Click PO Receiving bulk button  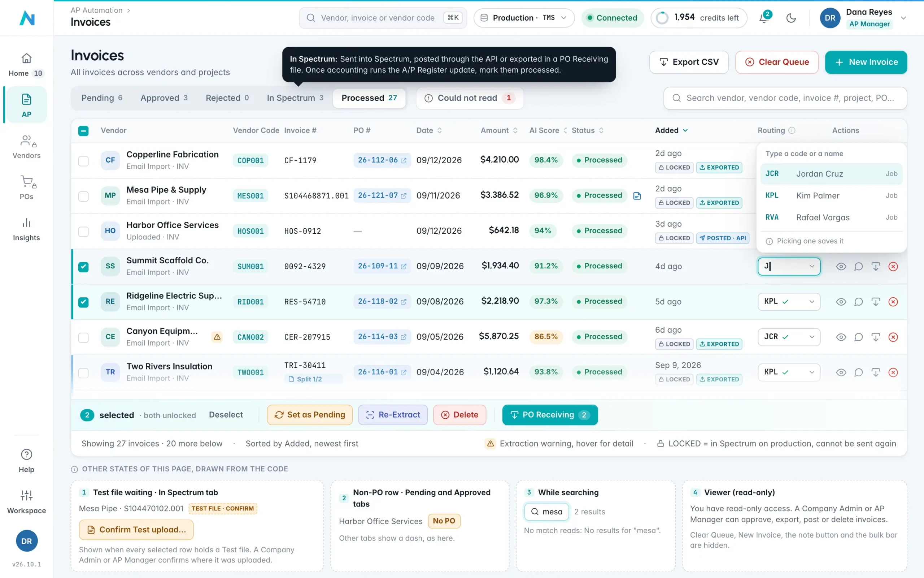[550, 415]
